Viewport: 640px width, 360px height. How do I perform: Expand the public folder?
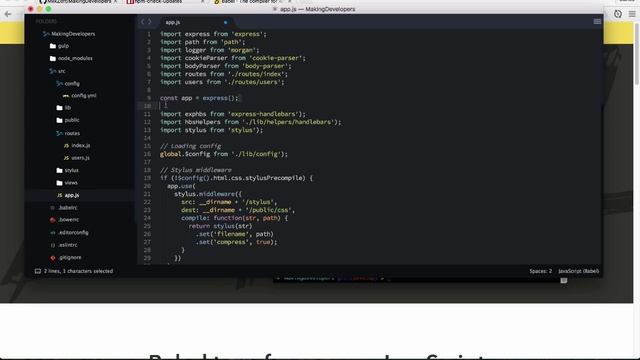(72, 120)
